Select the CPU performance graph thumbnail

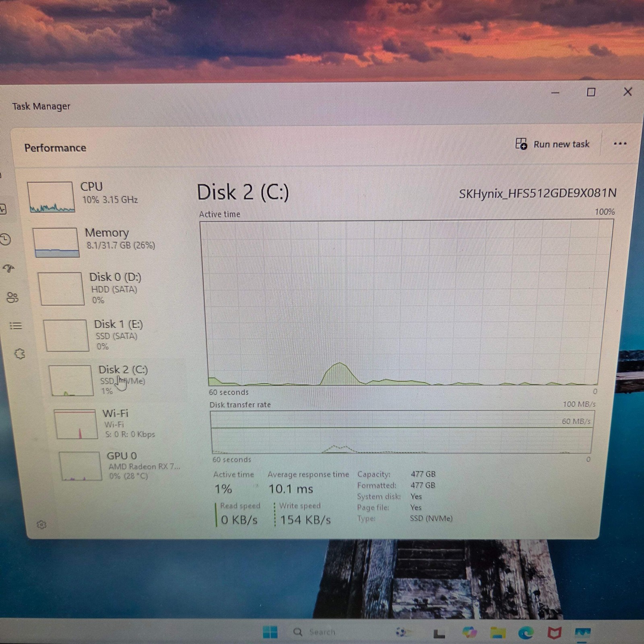[51, 197]
